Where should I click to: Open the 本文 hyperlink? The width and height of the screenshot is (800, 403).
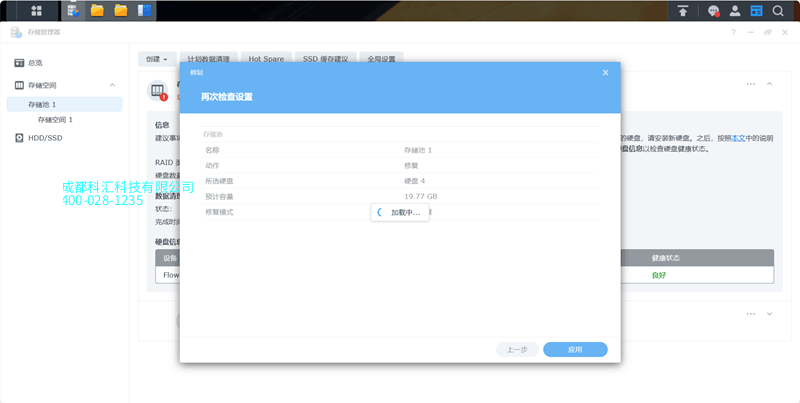[x=738, y=138]
